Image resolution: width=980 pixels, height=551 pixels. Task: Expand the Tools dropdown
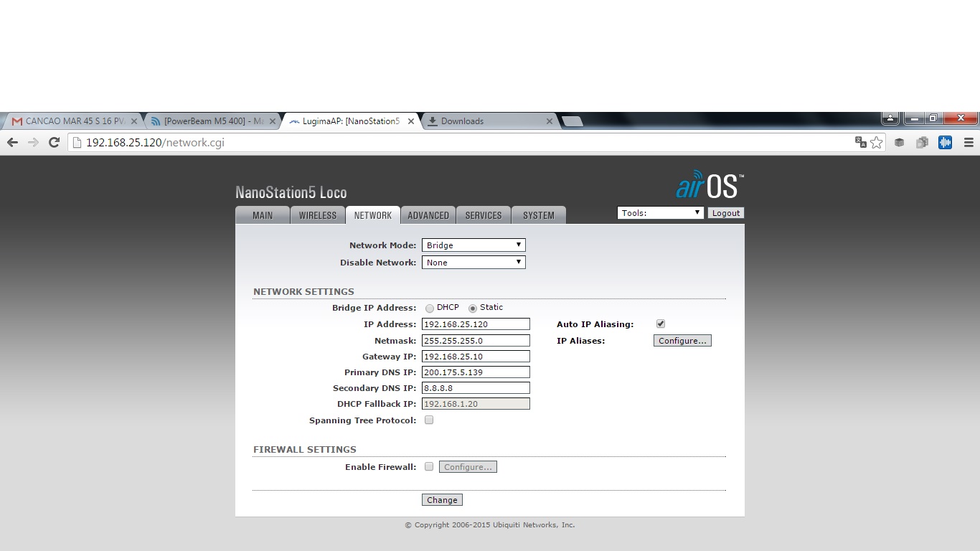pos(660,213)
